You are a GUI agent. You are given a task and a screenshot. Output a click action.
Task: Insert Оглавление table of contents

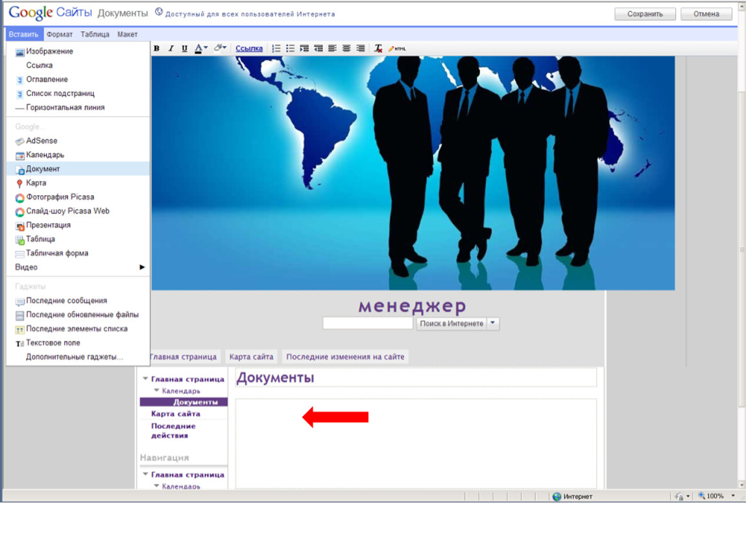(x=78, y=79)
